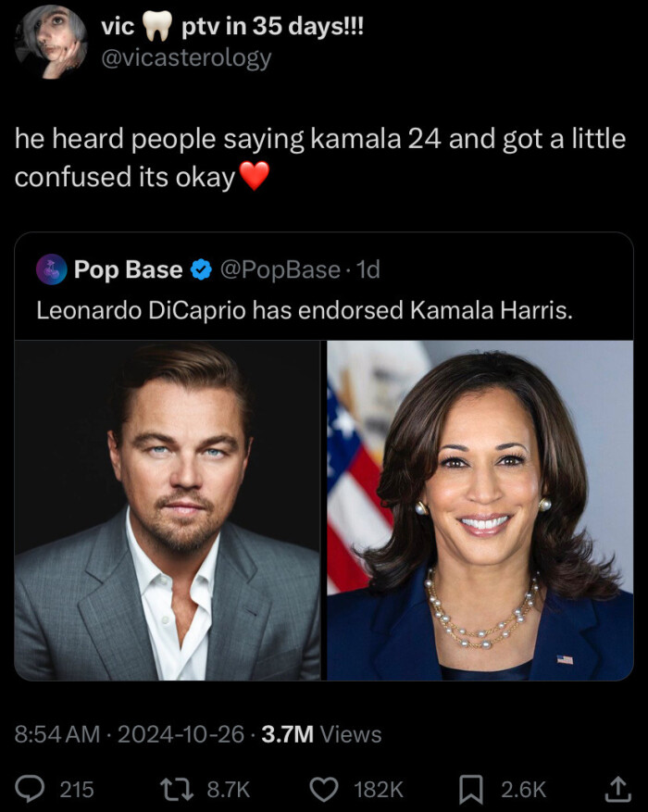Image resolution: width=648 pixels, height=812 pixels.
Task: Bookmark this tweet using the bookmark icon
Action: click(470, 789)
